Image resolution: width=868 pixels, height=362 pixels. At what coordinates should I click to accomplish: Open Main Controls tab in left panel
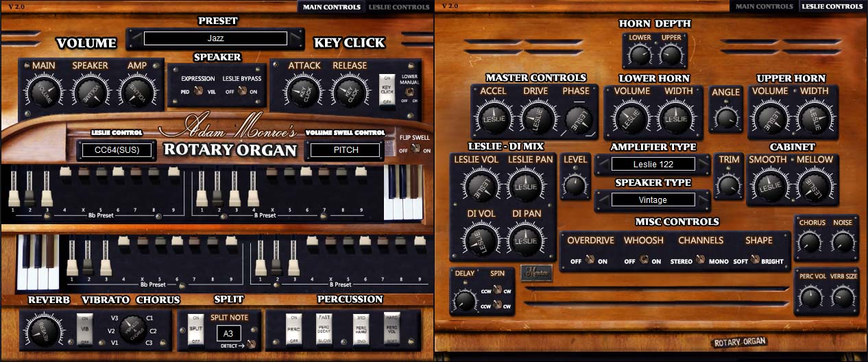(x=330, y=7)
